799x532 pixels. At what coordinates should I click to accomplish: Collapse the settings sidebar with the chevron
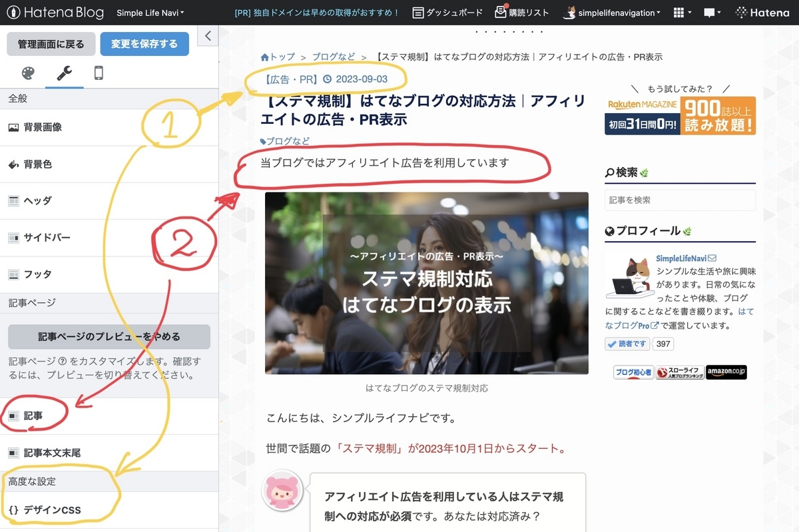coord(207,36)
